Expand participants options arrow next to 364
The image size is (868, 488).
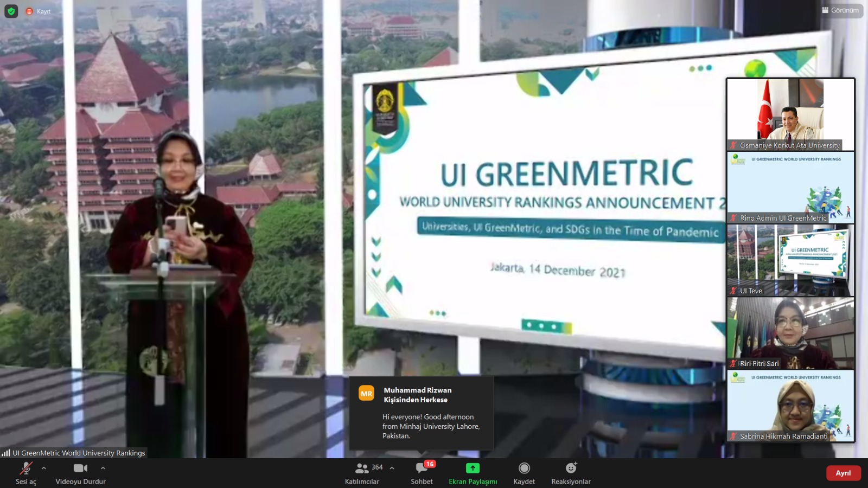(x=392, y=468)
